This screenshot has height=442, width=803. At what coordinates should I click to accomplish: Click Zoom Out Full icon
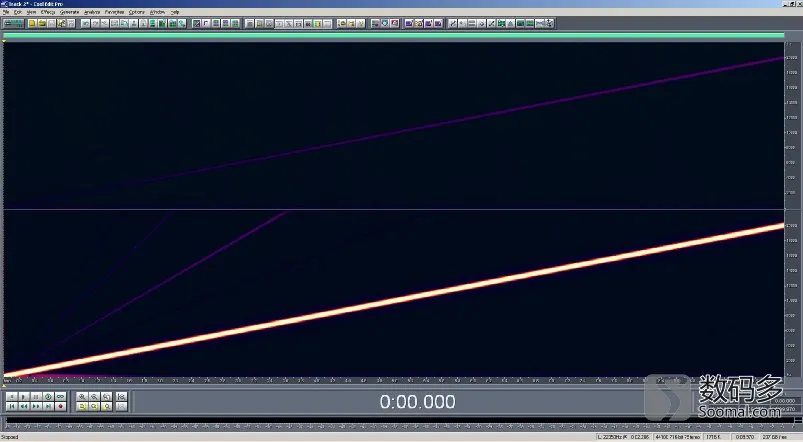[107, 396]
